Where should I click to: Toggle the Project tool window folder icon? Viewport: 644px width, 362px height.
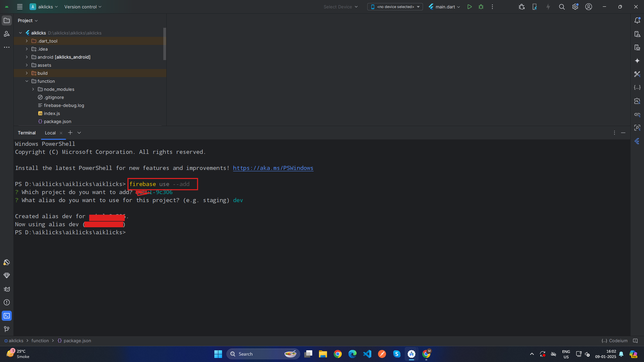click(7, 21)
